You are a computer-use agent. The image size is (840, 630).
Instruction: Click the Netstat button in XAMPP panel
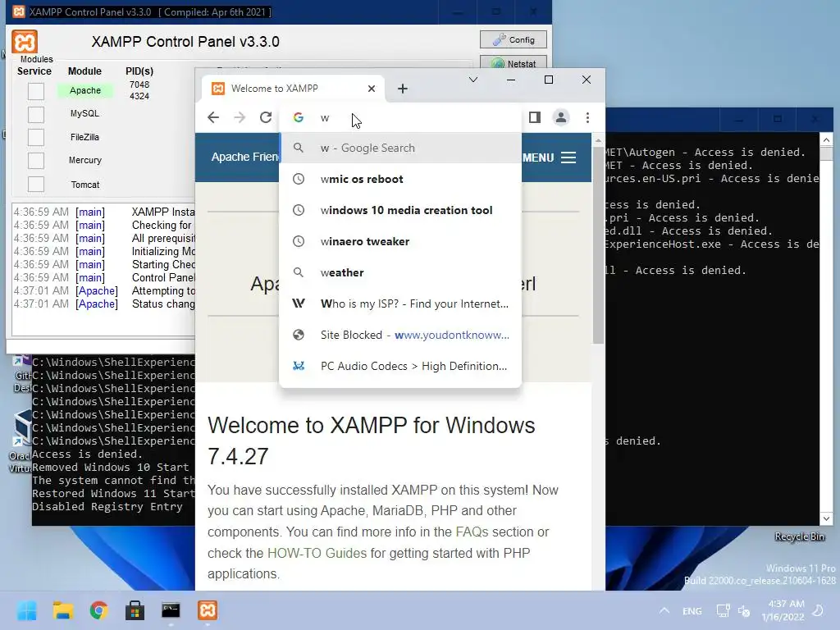click(x=514, y=63)
